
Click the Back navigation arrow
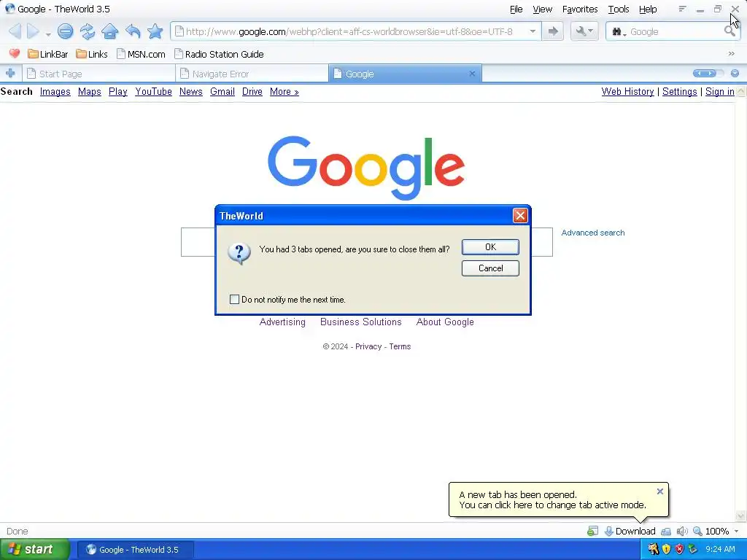pos(15,31)
